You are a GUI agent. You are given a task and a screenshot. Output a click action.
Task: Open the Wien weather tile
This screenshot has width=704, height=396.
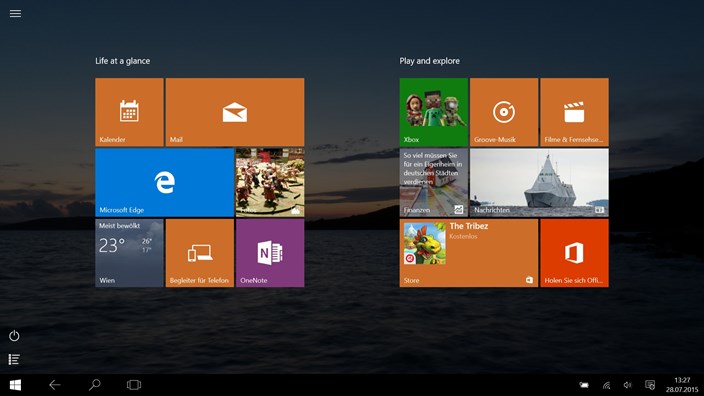(x=129, y=253)
